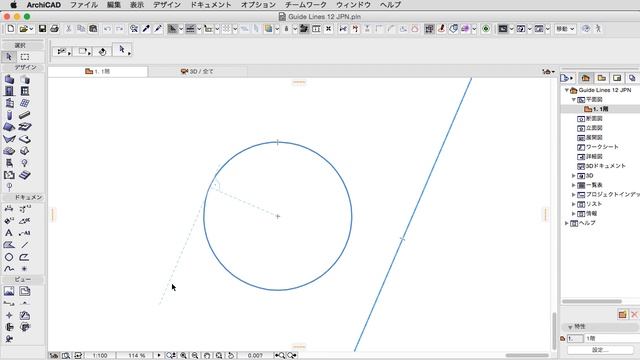Viewport: 640px width, 360px height.
Task: Select the Fill tool in toolbox
Action: (9, 245)
